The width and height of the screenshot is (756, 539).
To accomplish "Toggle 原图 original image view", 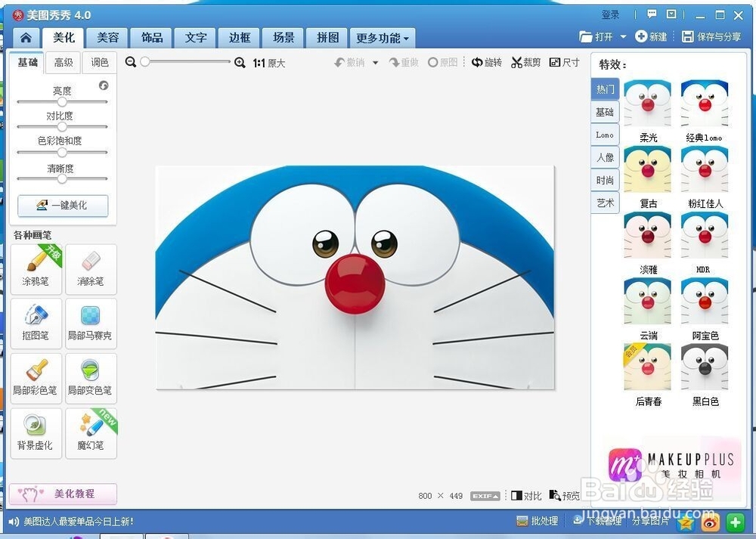I will click(x=443, y=63).
